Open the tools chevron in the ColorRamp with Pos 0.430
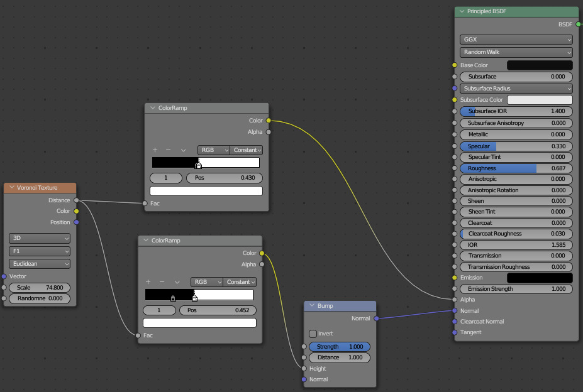583x392 pixels. tap(184, 150)
